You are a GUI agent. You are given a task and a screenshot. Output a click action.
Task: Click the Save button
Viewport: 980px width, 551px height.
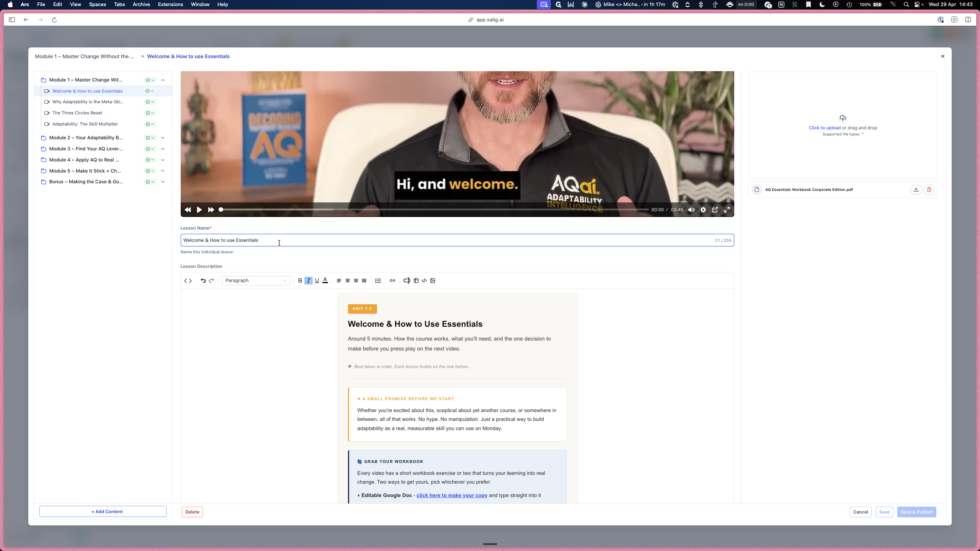(884, 512)
